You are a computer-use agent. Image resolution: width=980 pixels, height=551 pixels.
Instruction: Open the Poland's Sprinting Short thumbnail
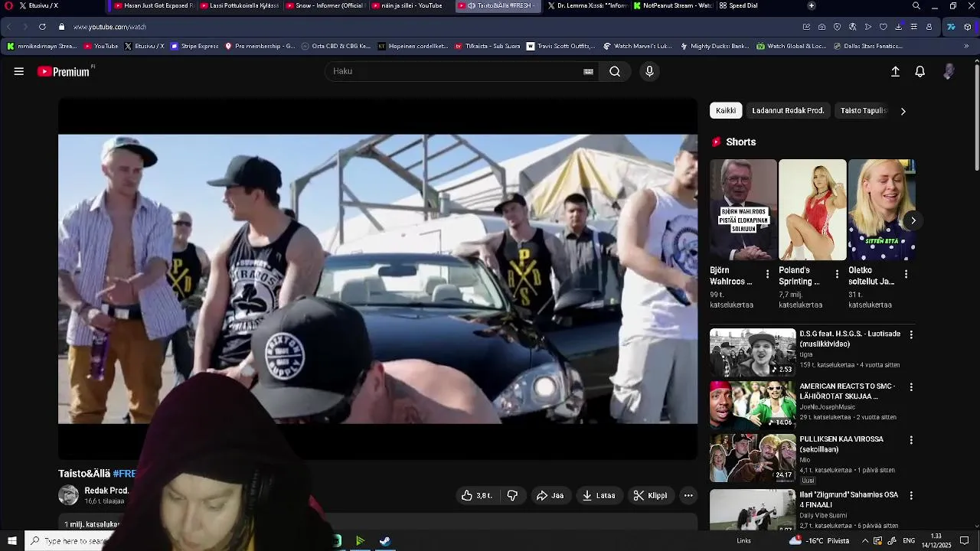812,210
